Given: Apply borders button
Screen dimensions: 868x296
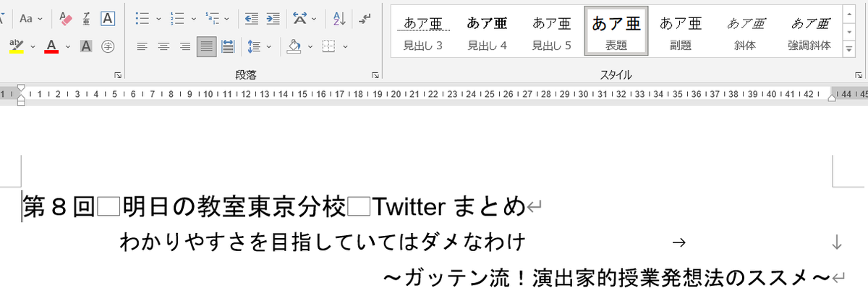Looking at the screenshot, I should tap(329, 46).
